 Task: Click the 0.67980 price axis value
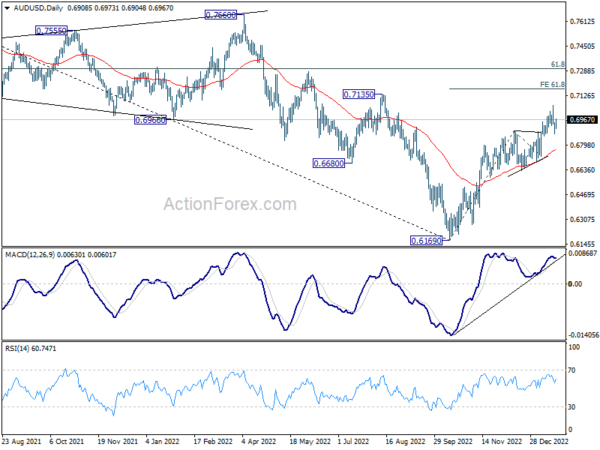click(x=582, y=145)
